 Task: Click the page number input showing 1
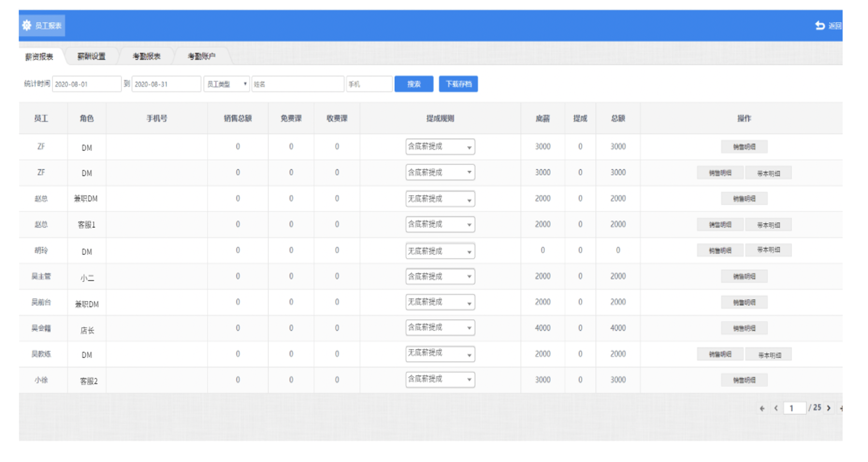(x=794, y=408)
